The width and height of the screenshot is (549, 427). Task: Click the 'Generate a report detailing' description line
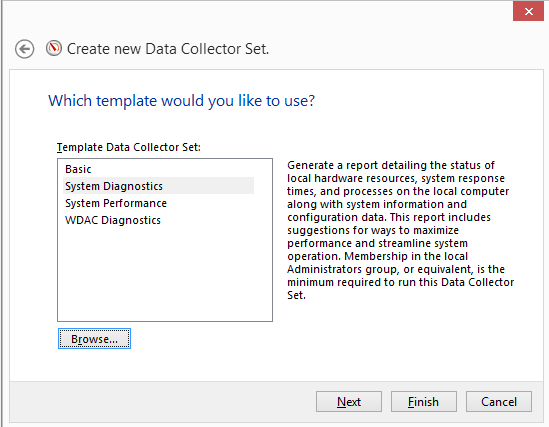[x=391, y=165]
